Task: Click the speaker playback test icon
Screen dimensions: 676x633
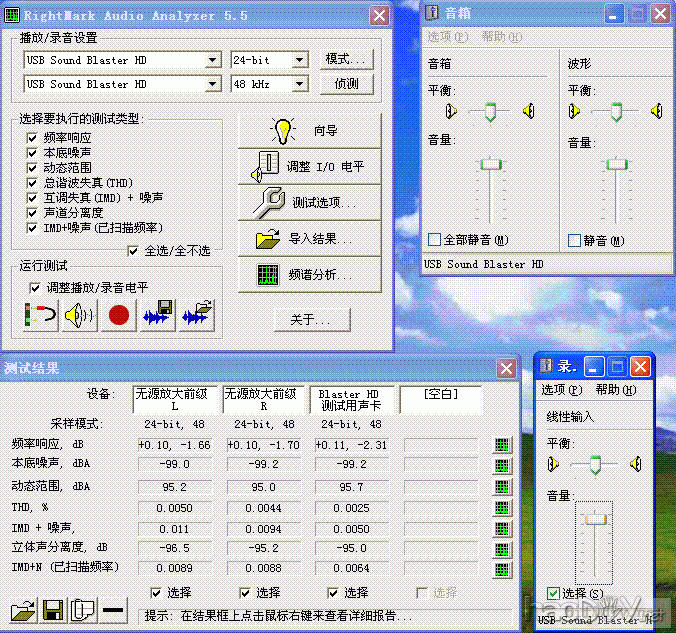Action: click(79, 316)
